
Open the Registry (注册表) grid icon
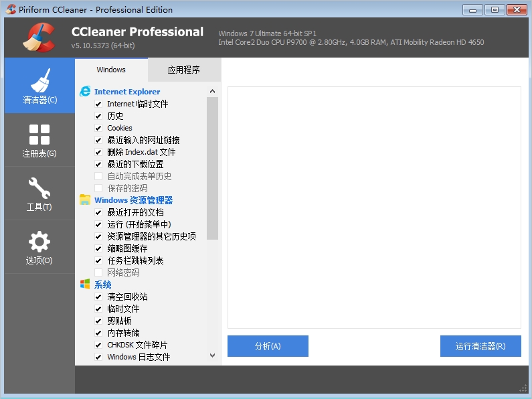[x=39, y=135]
